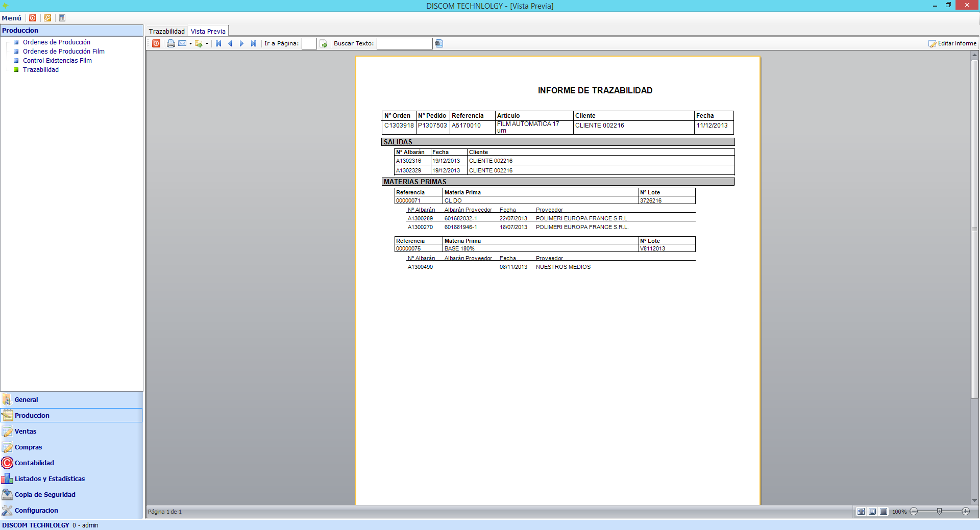Jump to the last page of report
The width and height of the screenshot is (980, 530).
point(254,44)
